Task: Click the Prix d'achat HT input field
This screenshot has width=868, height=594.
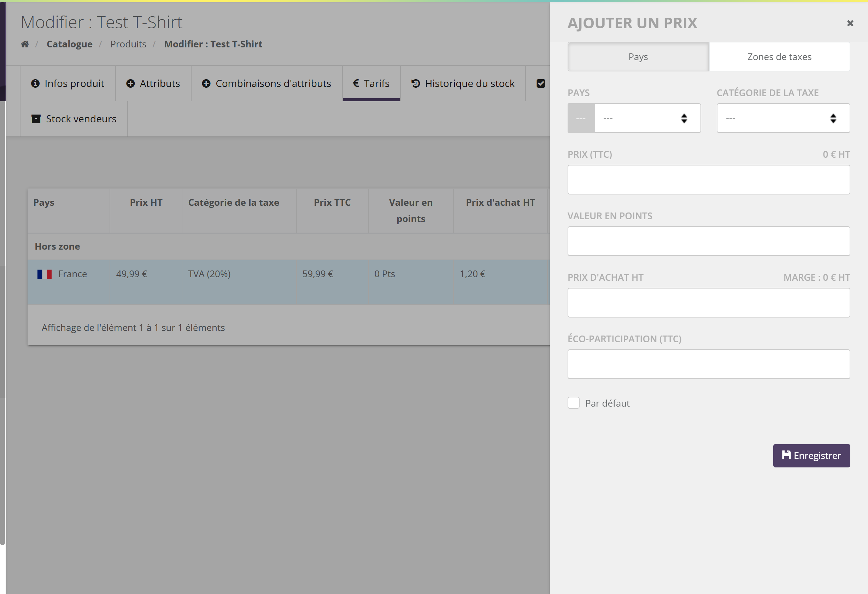Action: (709, 303)
